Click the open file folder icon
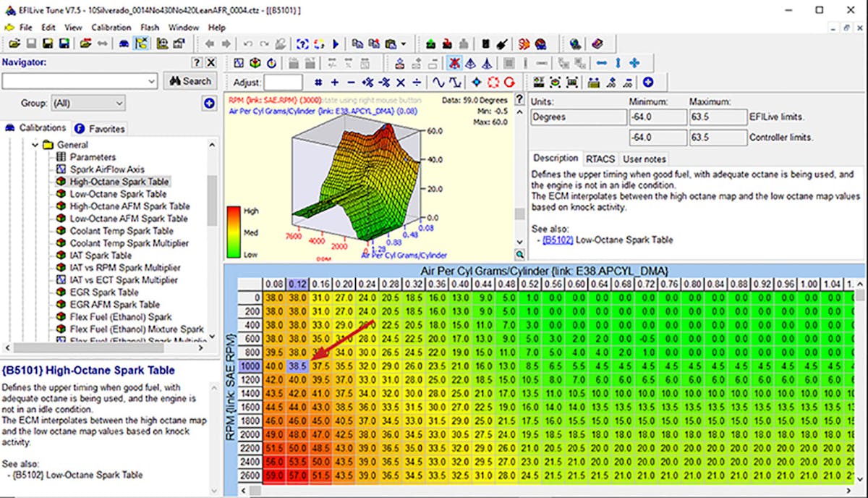This screenshot has height=498, width=868. [14, 43]
